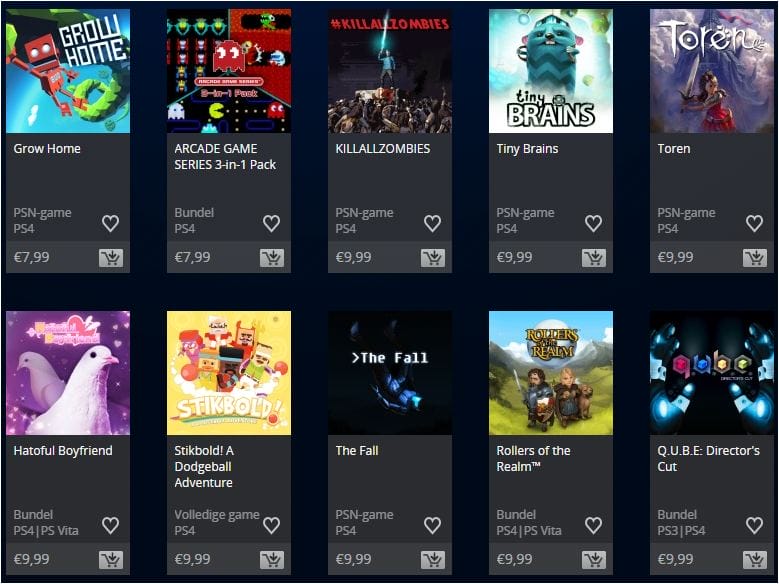Add KILLALLZOMBIES to shopping cart
The width and height of the screenshot is (779, 584).
[433, 257]
